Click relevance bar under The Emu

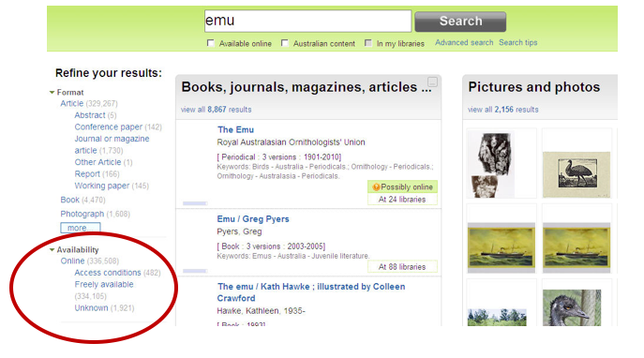point(195,203)
